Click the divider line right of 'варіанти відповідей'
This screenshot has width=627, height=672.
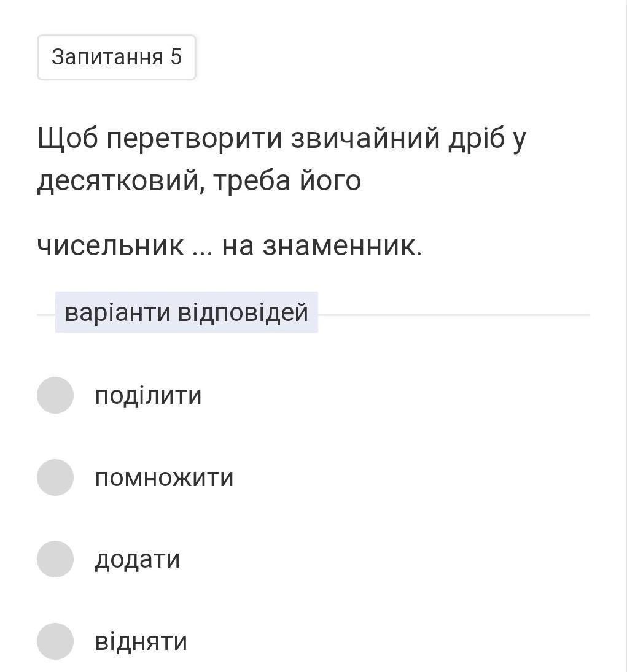(x=453, y=315)
